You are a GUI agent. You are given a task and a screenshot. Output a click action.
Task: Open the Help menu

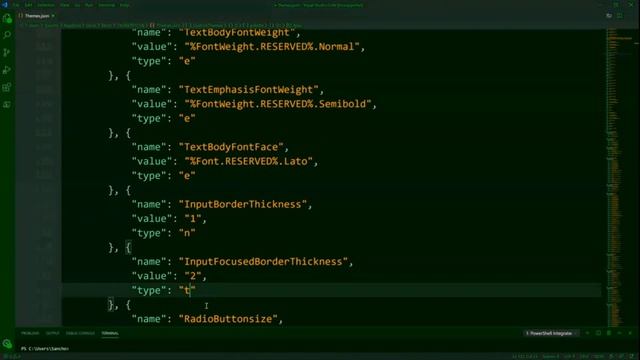[124, 5]
